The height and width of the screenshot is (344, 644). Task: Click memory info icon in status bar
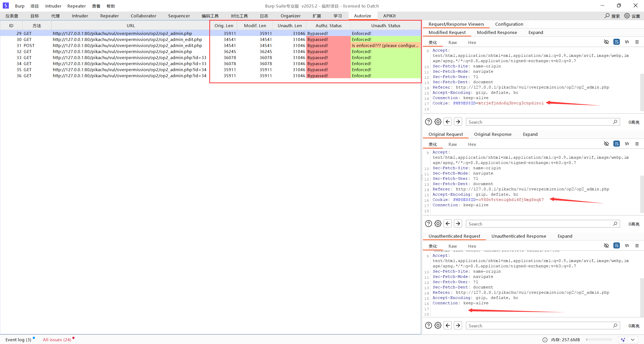(545, 340)
